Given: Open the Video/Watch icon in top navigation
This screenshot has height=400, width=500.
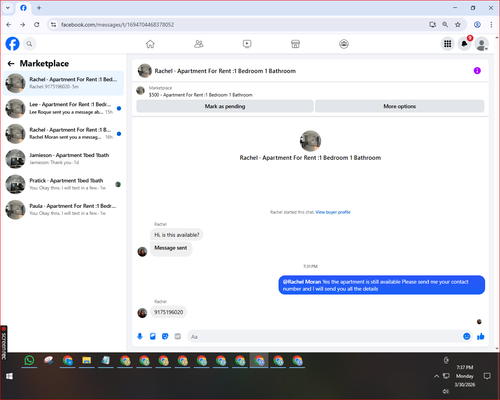Looking at the screenshot, I should (247, 44).
